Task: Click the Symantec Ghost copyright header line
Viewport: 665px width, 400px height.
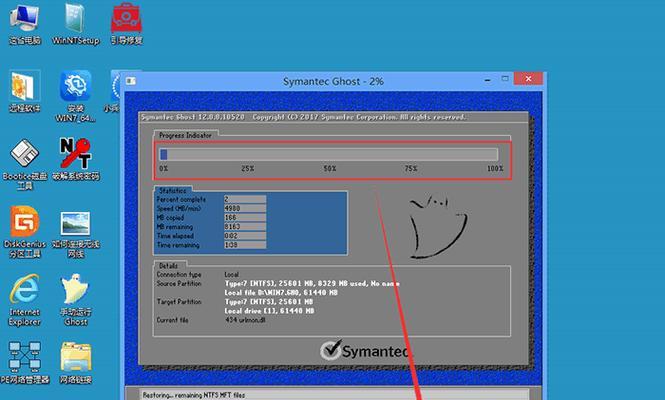Action: coord(304,117)
